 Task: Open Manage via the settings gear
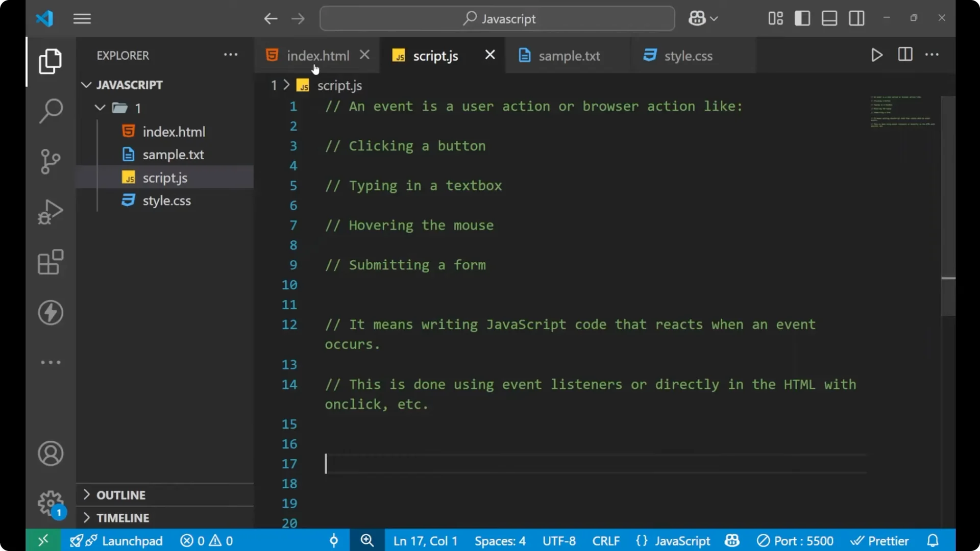tap(50, 503)
